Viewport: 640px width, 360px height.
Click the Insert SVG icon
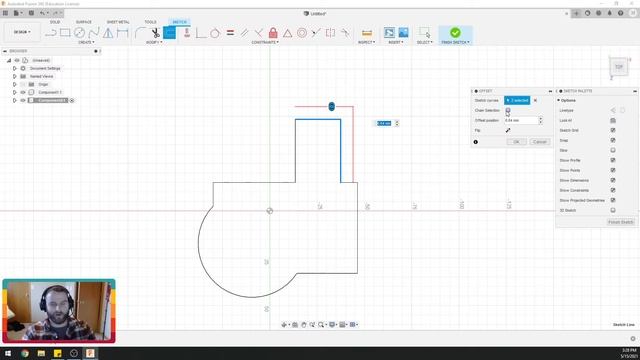pos(389,33)
